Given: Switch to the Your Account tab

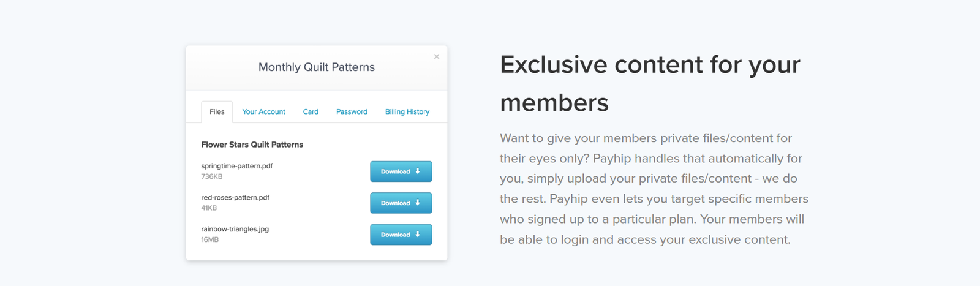Looking at the screenshot, I should tap(263, 112).
